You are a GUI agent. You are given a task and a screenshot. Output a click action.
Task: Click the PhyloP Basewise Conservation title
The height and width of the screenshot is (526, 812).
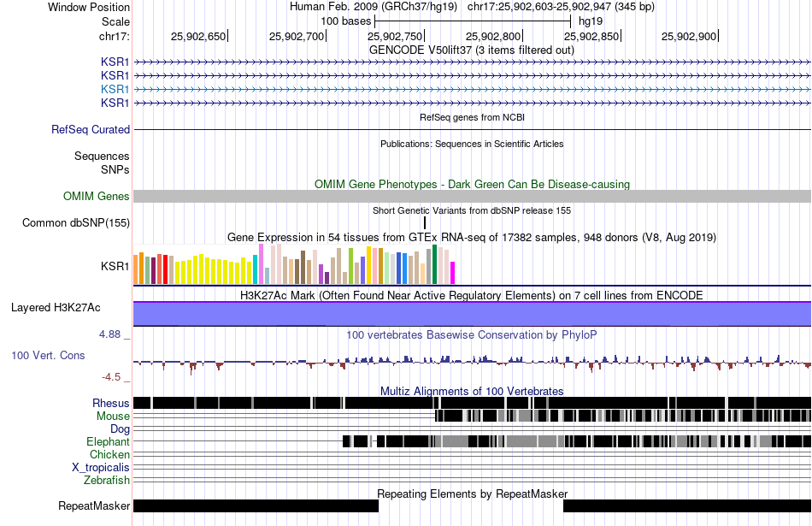click(472, 334)
